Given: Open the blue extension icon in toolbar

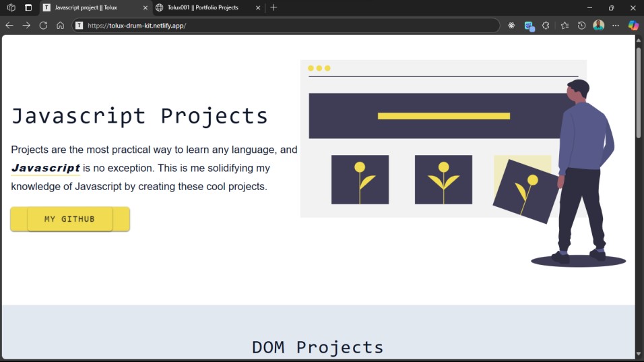Looking at the screenshot, I should [x=529, y=26].
